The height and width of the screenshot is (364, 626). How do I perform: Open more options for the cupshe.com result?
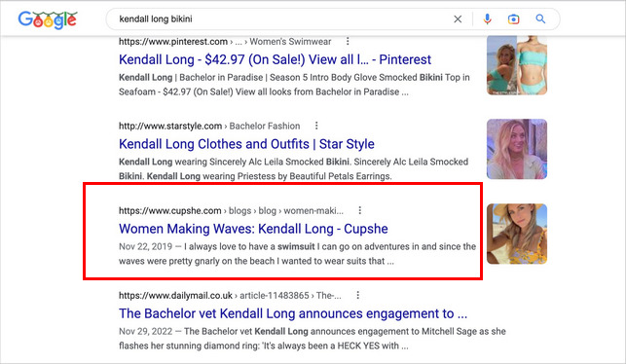[359, 210]
